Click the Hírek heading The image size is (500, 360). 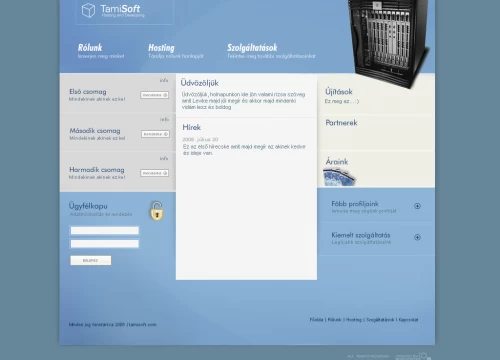click(x=192, y=127)
